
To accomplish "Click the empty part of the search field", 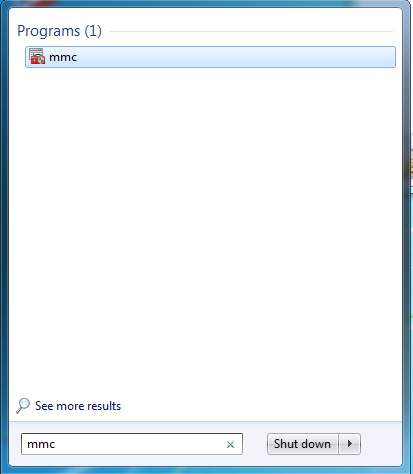I will [140, 444].
